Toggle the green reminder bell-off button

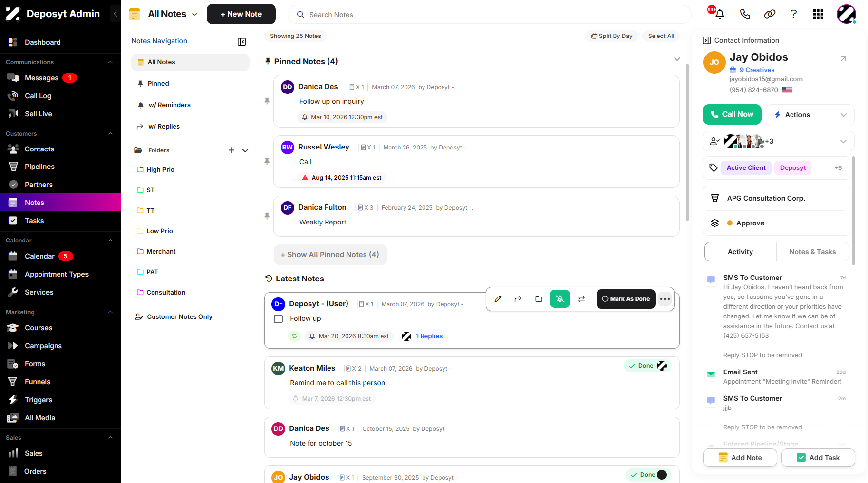[x=560, y=299]
